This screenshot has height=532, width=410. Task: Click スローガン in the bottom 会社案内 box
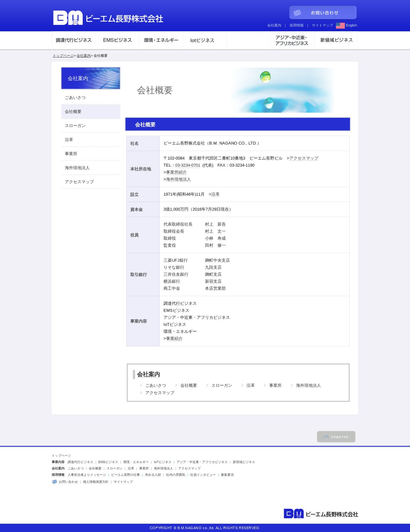(222, 386)
